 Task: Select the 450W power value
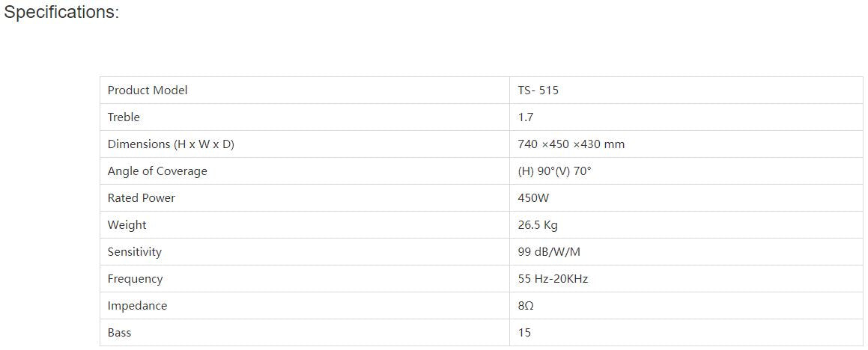point(533,198)
